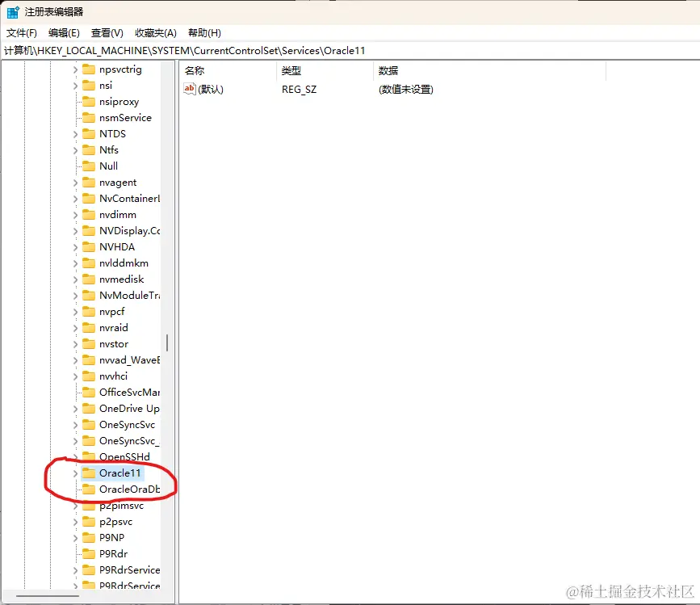700x605 pixels.
Task: Click the NvContainer folder icon
Action: pos(89,198)
